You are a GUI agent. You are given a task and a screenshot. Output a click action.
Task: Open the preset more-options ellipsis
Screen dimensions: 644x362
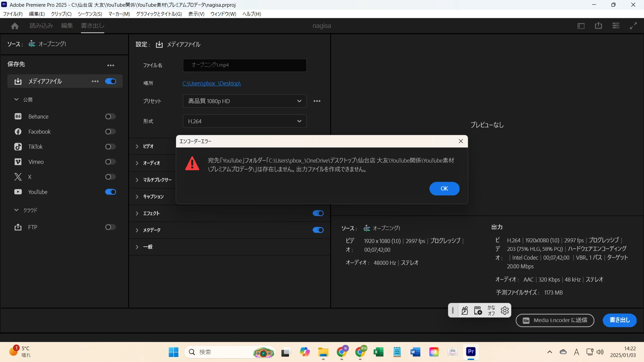[x=317, y=101]
